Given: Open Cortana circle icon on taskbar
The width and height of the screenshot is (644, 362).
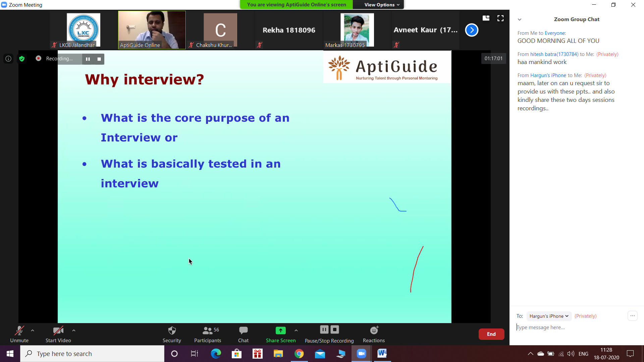Looking at the screenshot, I should (174, 354).
